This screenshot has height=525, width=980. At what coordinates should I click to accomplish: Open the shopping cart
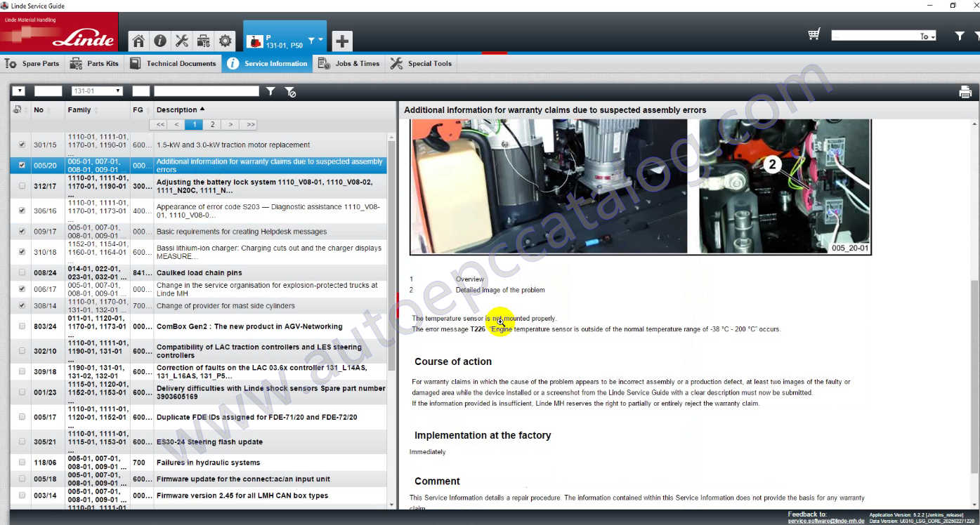[x=814, y=34]
